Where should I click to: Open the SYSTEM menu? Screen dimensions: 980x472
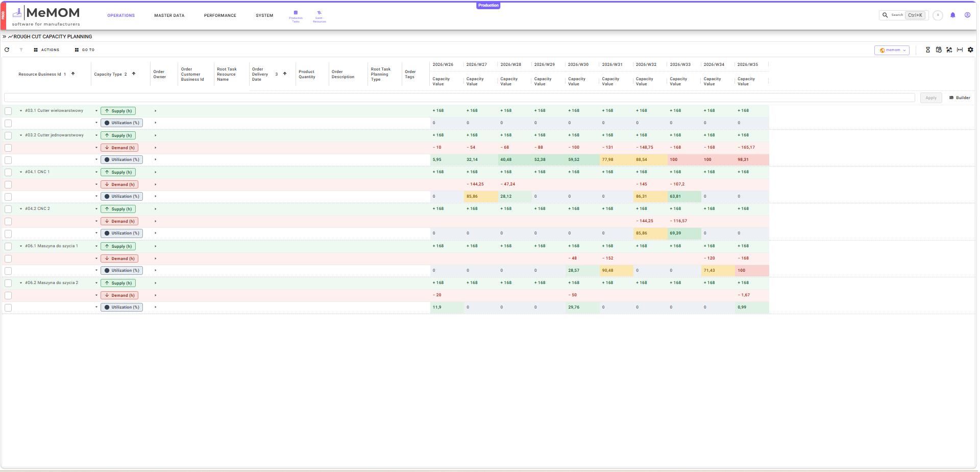264,15
